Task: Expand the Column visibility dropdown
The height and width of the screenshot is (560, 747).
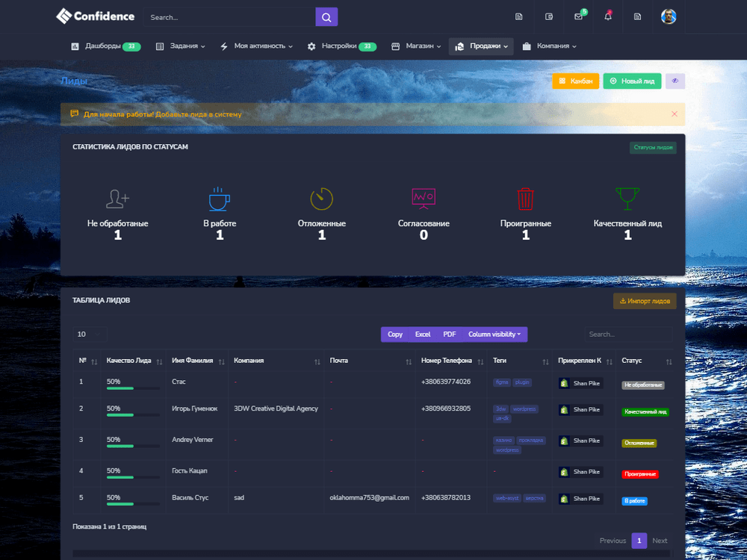Action: point(495,335)
